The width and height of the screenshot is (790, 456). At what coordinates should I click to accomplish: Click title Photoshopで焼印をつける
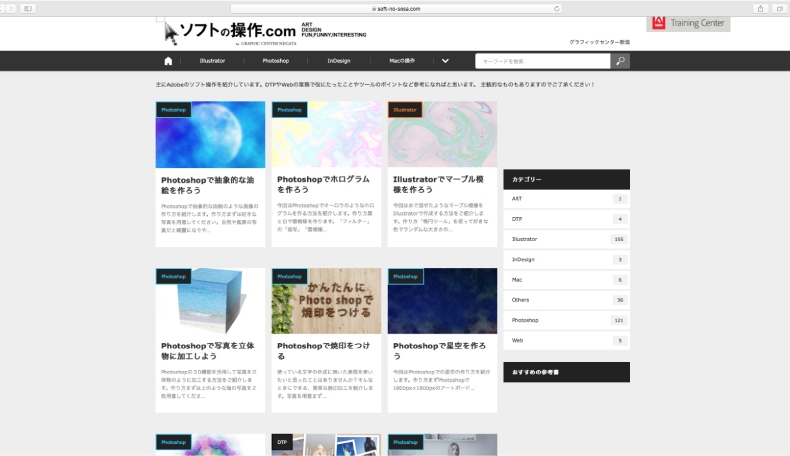[323, 351]
